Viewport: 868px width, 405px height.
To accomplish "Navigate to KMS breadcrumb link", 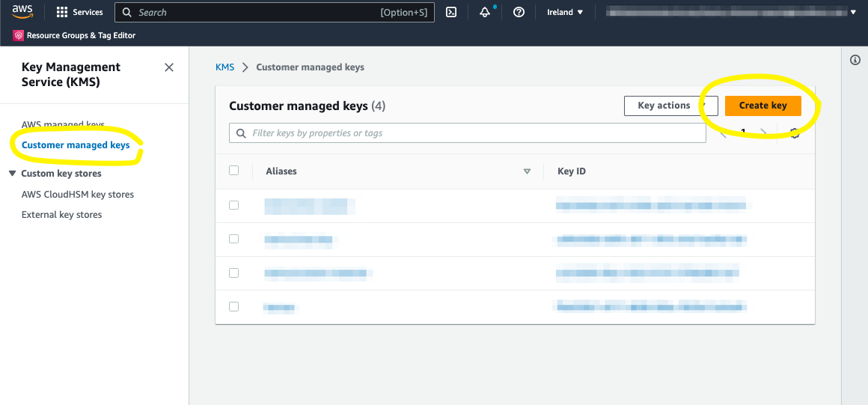I will (x=224, y=67).
